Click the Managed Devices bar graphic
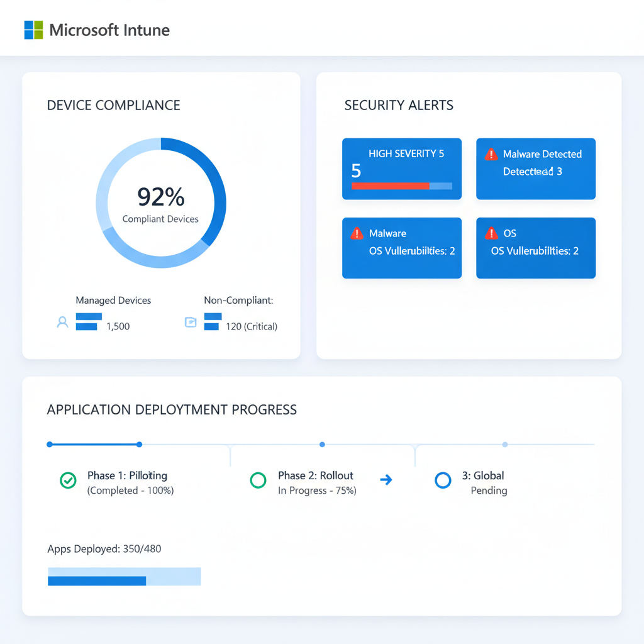This screenshot has height=644, width=644. tap(89, 321)
